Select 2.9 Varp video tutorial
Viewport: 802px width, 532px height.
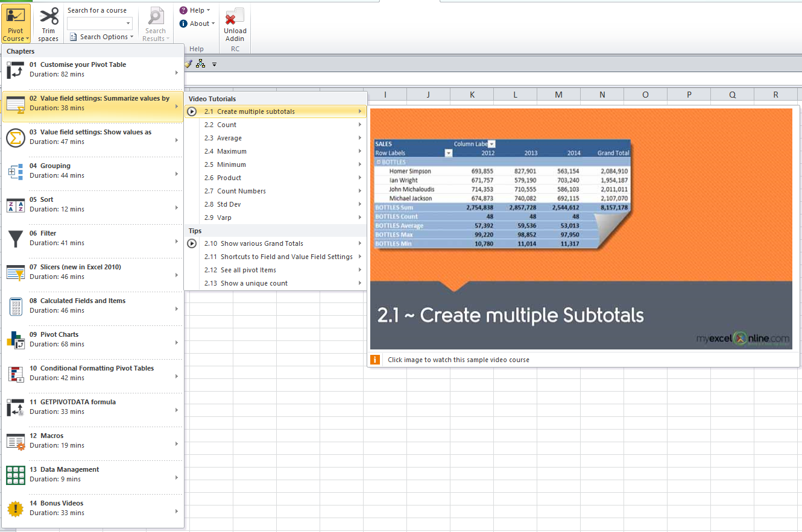pyautogui.click(x=275, y=217)
